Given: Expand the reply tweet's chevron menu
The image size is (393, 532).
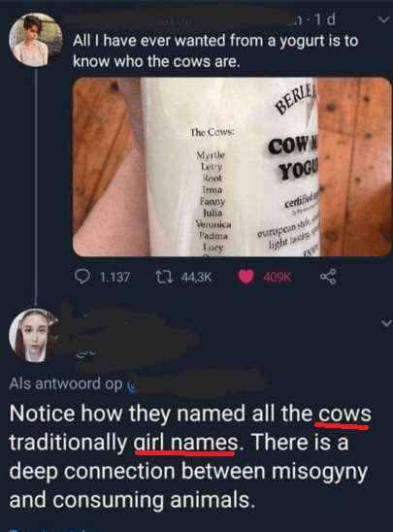Looking at the screenshot, I should [x=386, y=322].
